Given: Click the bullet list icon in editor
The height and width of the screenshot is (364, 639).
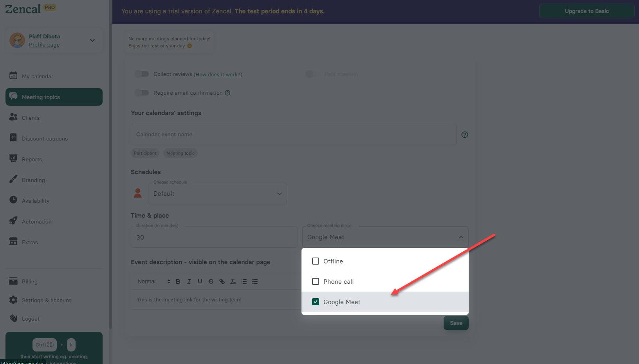Looking at the screenshot, I should [x=255, y=281].
